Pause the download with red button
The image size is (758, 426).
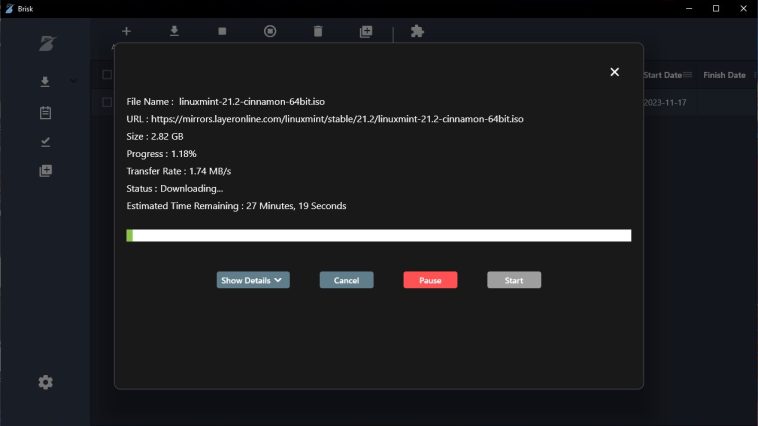tap(430, 280)
